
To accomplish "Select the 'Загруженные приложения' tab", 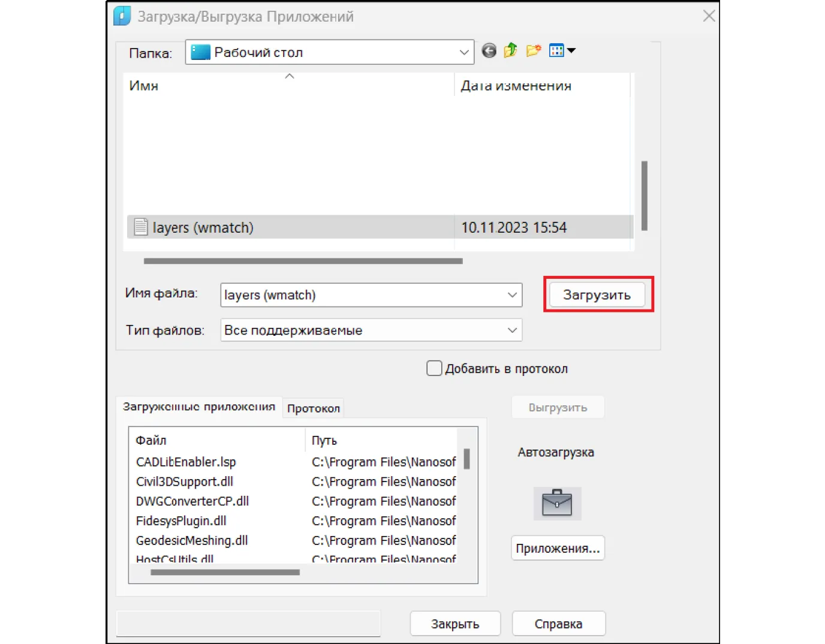I will click(198, 407).
